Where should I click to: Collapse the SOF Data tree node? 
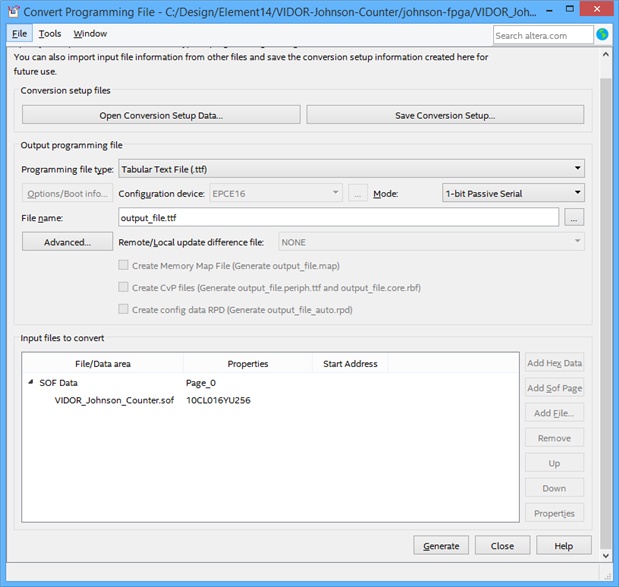tap(31, 382)
